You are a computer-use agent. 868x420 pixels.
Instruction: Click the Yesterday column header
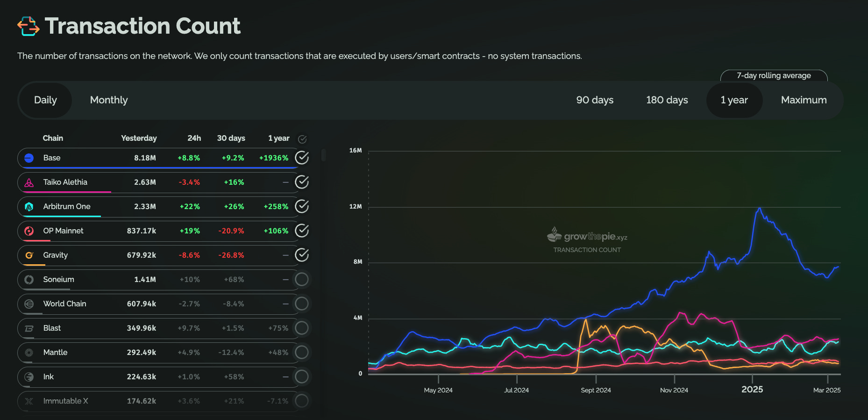[139, 138]
